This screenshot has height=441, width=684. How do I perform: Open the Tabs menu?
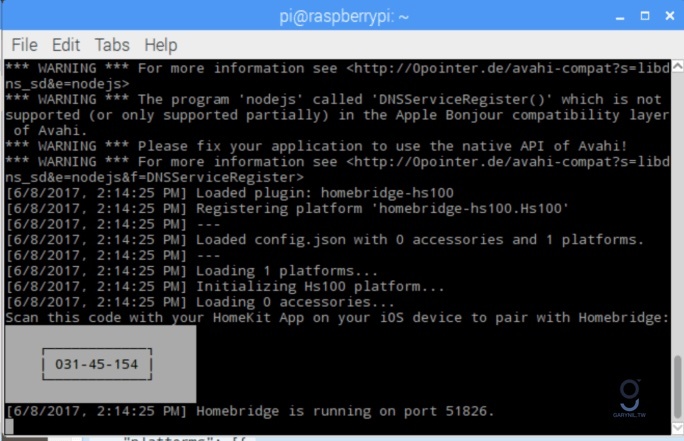click(x=112, y=45)
